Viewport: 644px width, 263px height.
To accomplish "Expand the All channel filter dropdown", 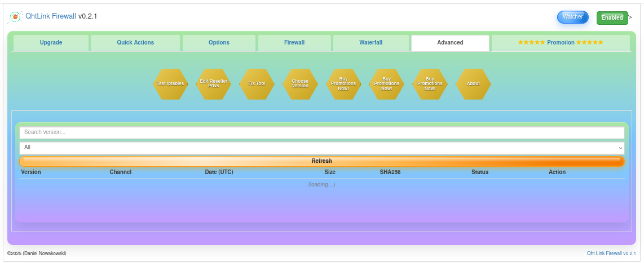I will (322, 148).
